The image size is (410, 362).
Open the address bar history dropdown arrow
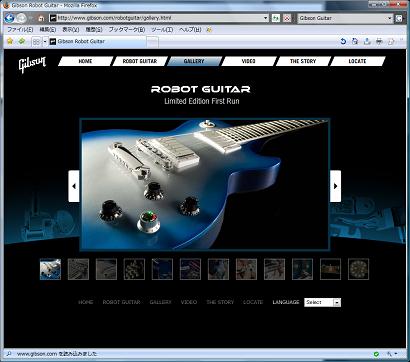click(x=266, y=18)
